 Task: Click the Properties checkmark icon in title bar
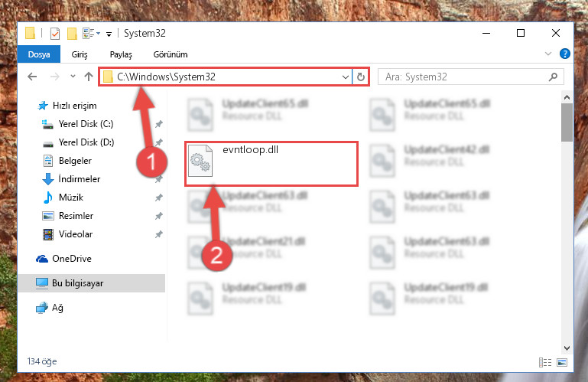(x=55, y=34)
